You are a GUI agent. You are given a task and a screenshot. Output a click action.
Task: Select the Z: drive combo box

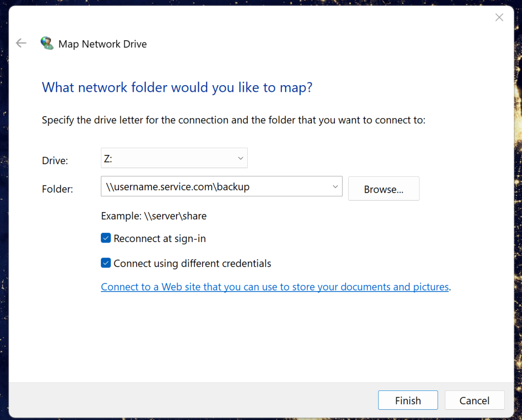coord(174,158)
